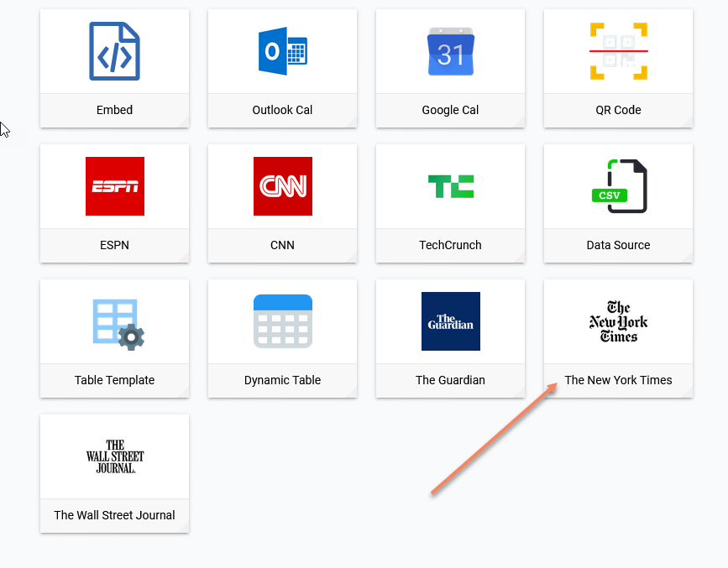Select the ESPN tile
This screenshot has width=728, height=568.
[x=114, y=203]
